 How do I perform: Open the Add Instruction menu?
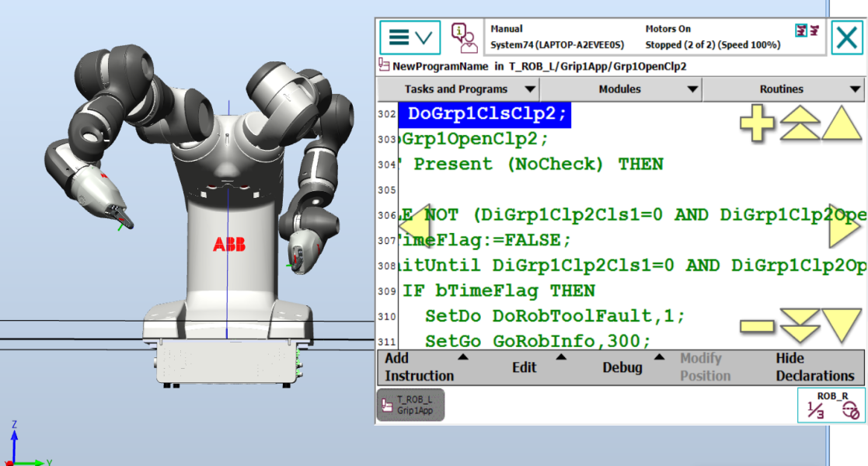pos(427,367)
